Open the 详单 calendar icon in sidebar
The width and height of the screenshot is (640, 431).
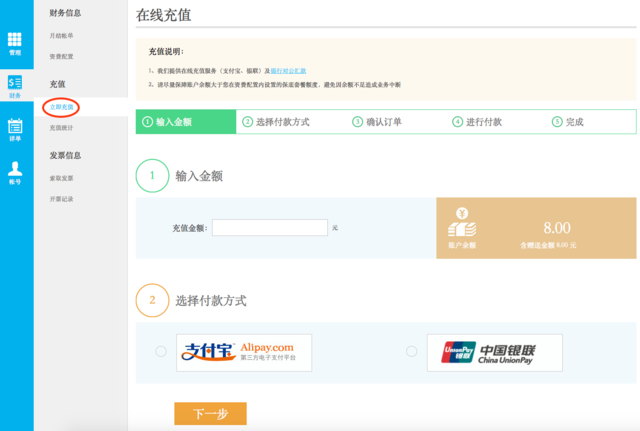point(15,125)
